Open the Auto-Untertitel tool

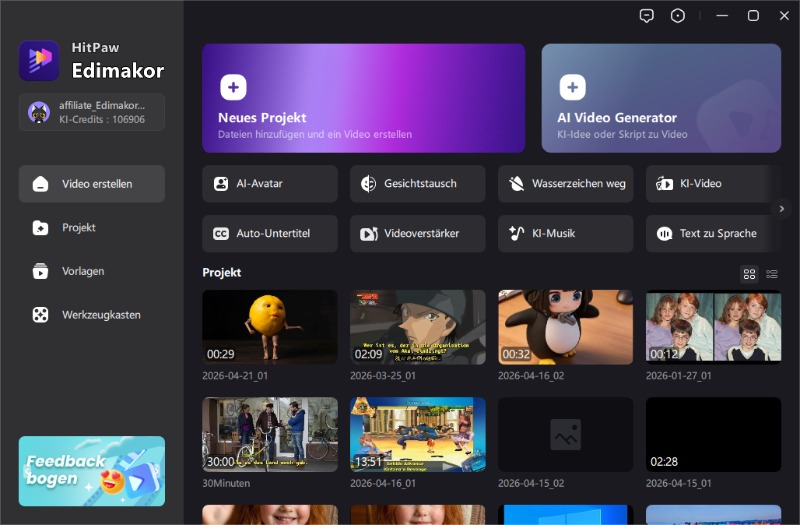(270, 234)
